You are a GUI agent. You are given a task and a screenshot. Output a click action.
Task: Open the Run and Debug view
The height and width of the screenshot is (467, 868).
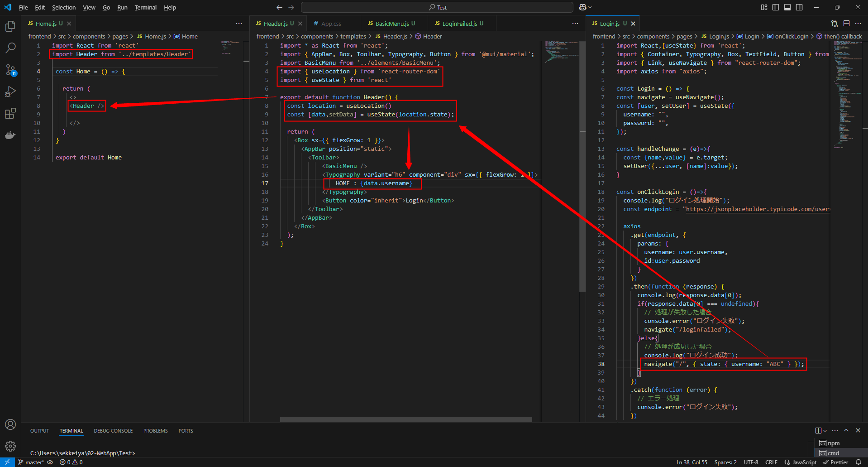pyautogui.click(x=10, y=91)
